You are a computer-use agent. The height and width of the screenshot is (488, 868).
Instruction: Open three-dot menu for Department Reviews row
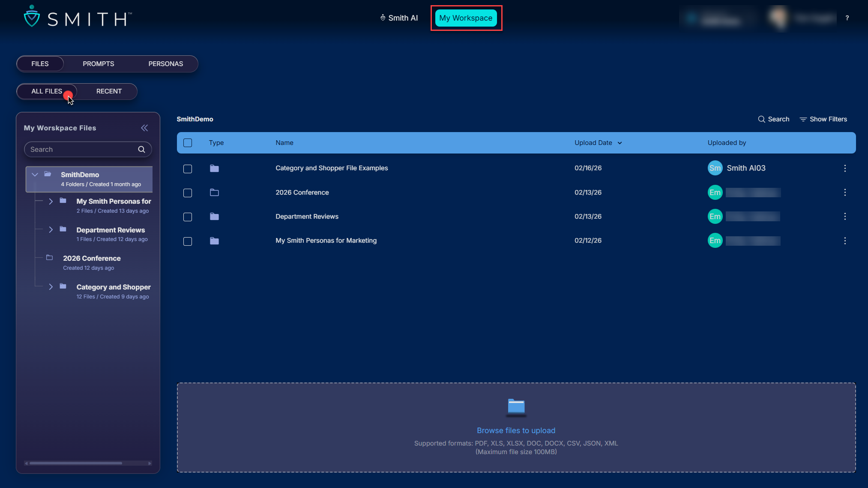844,217
